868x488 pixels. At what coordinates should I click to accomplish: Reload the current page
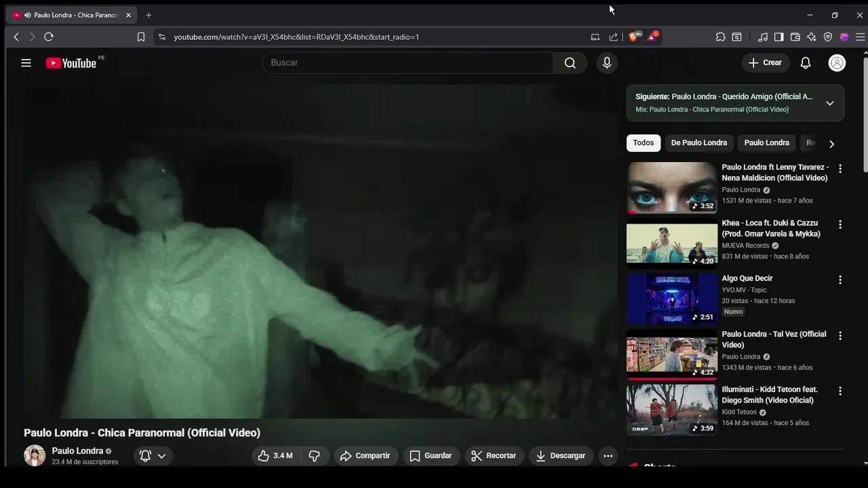[x=49, y=37]
